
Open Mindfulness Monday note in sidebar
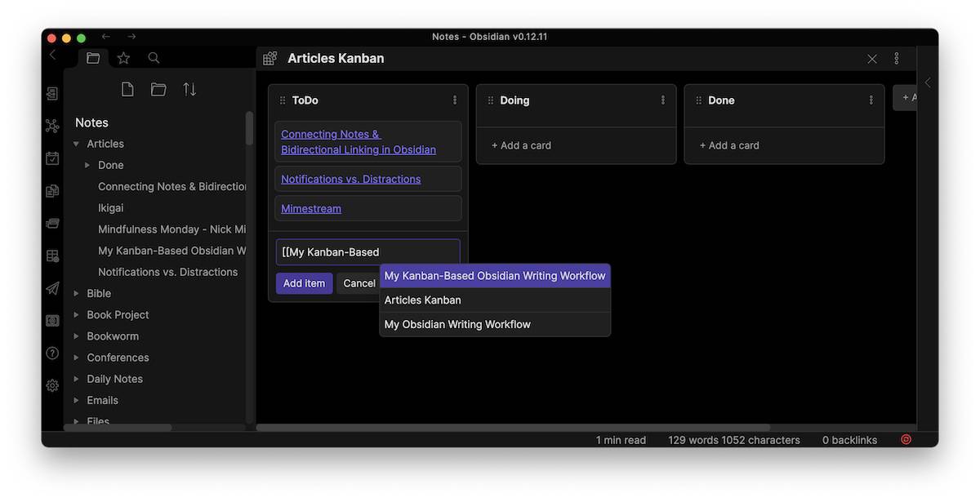tap(171, 229)
